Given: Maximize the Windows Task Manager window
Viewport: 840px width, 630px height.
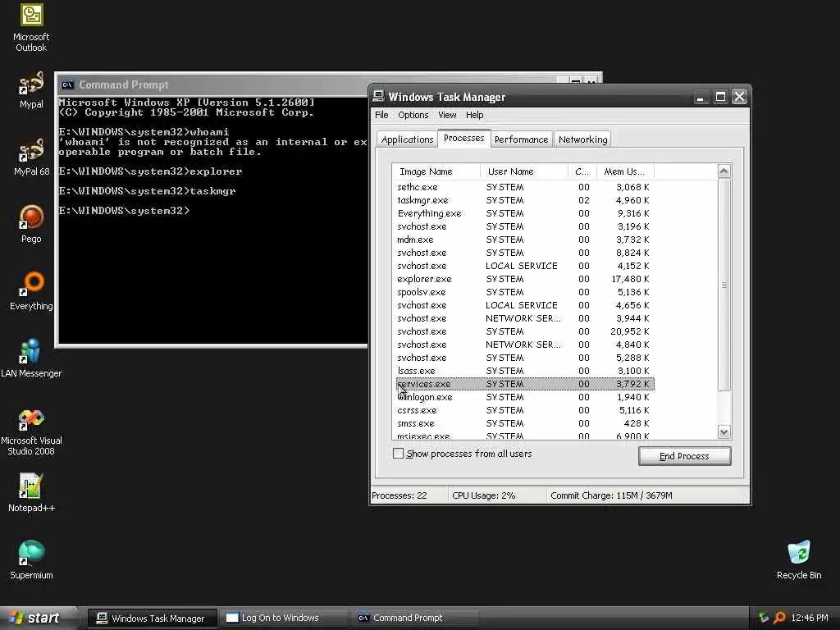Looking at the screenshot, I should point(720,97).
